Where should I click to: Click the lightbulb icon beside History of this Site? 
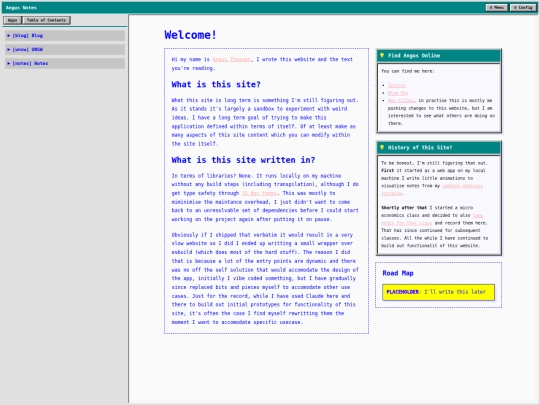tap(382, 147)
